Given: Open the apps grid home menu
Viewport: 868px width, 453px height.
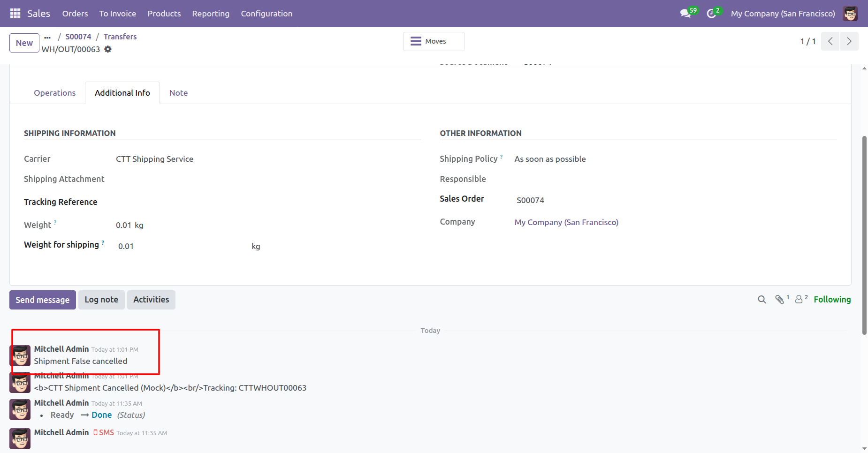Looking at the screenshot, I should click(x=15, y=14).
